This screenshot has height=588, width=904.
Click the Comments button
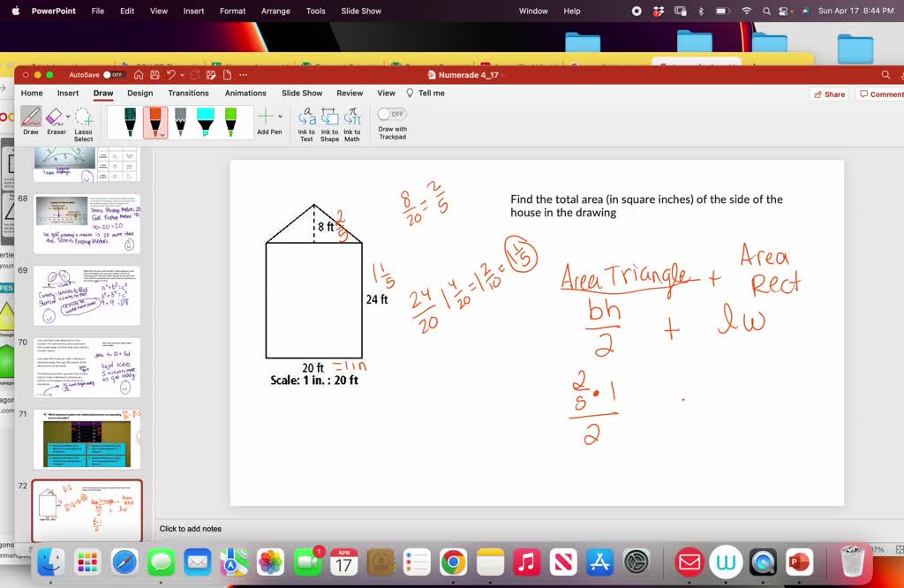click(883, 93)
